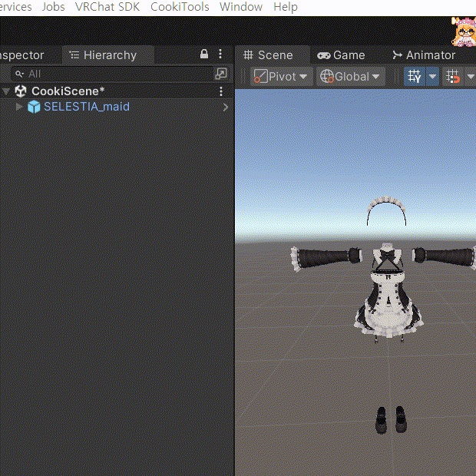Open the scene search window icon beside the search field
Screen dimensions: 476x476
pyautogui.click(x=221, y=74)
